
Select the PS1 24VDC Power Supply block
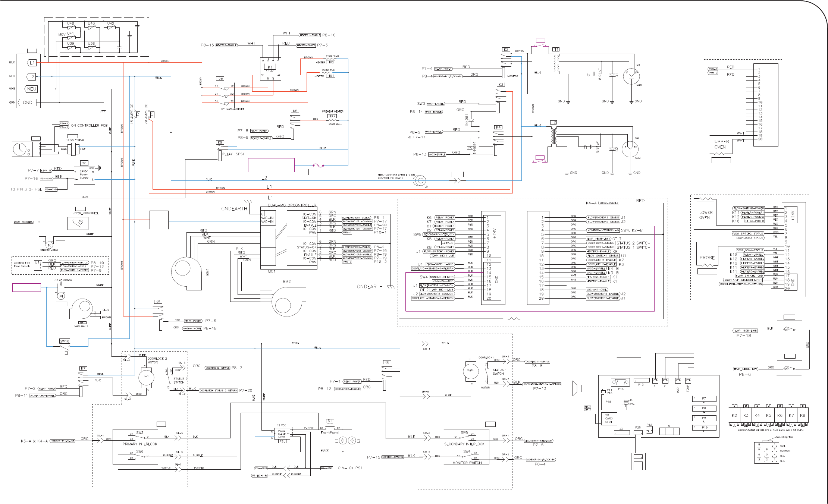(84, 175)
